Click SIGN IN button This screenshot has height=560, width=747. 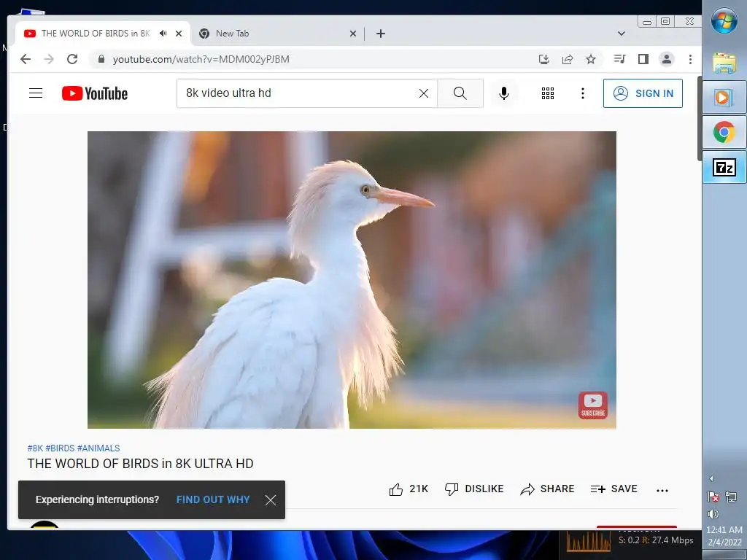pos(643,93)
